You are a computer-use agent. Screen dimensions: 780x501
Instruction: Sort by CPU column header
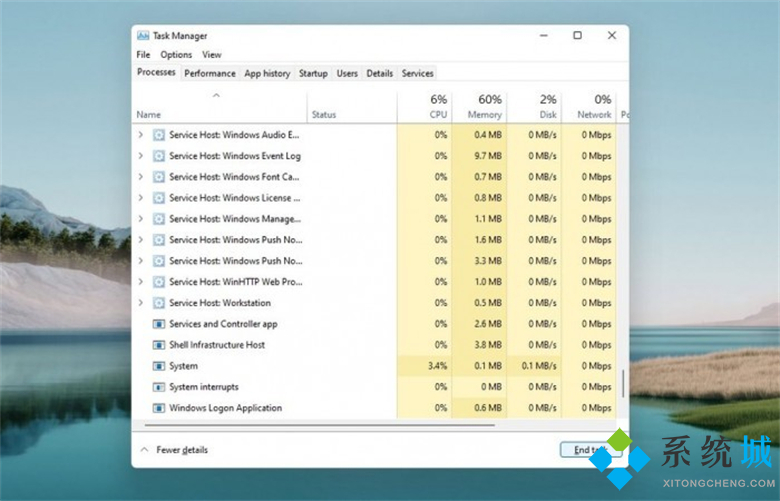tap(425, 107)
